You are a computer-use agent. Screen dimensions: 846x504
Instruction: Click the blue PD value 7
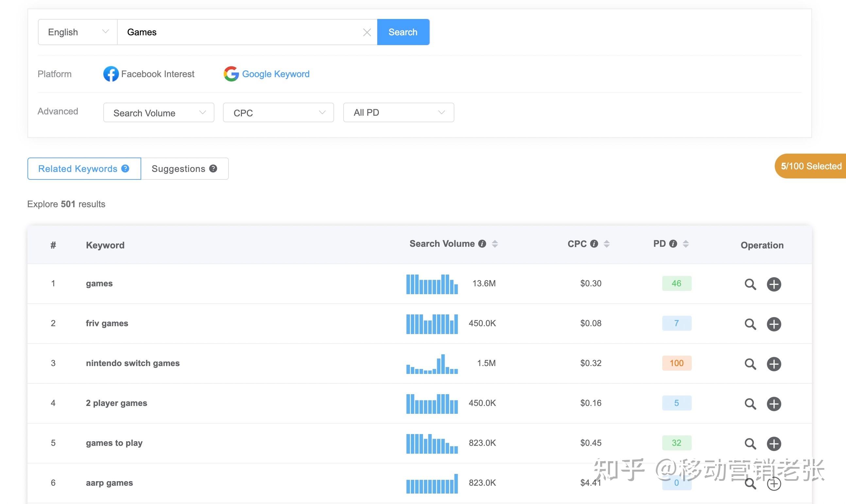point(677,323)
